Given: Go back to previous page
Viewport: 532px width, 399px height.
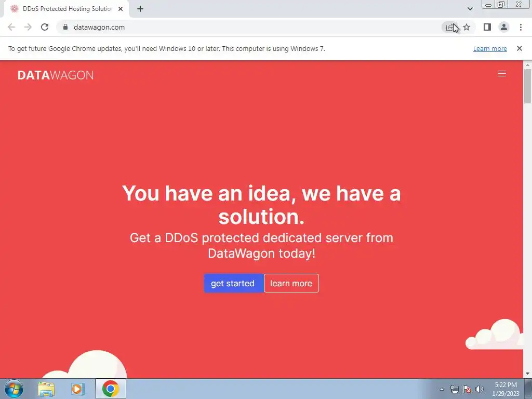Looking at the screenshot, I should click(x=11, y=27).
